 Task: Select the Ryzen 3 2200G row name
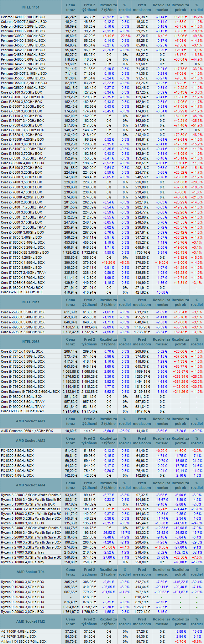click(31, 495)
